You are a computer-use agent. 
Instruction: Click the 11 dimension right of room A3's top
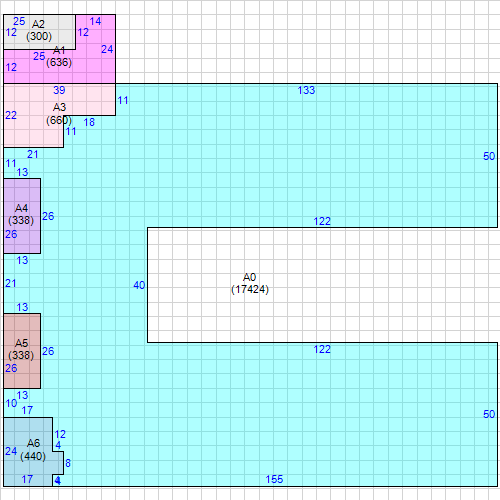(x=123, y=100)
